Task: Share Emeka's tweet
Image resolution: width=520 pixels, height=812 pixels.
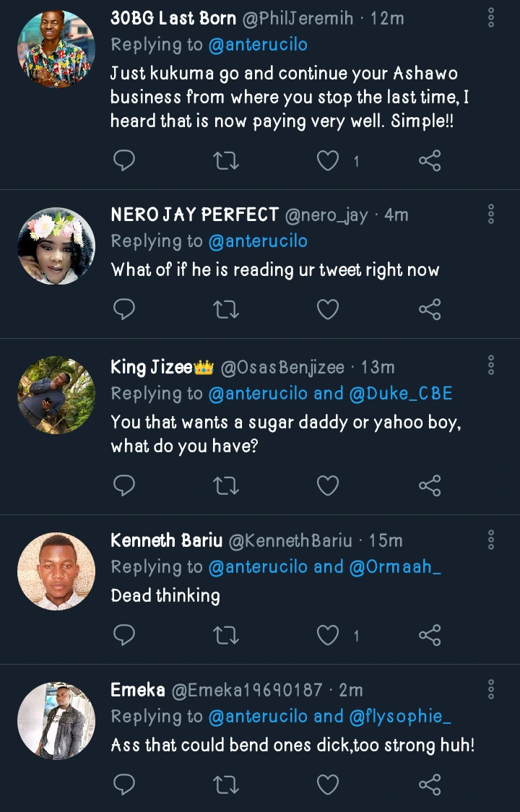Action: tap(430, 785)
